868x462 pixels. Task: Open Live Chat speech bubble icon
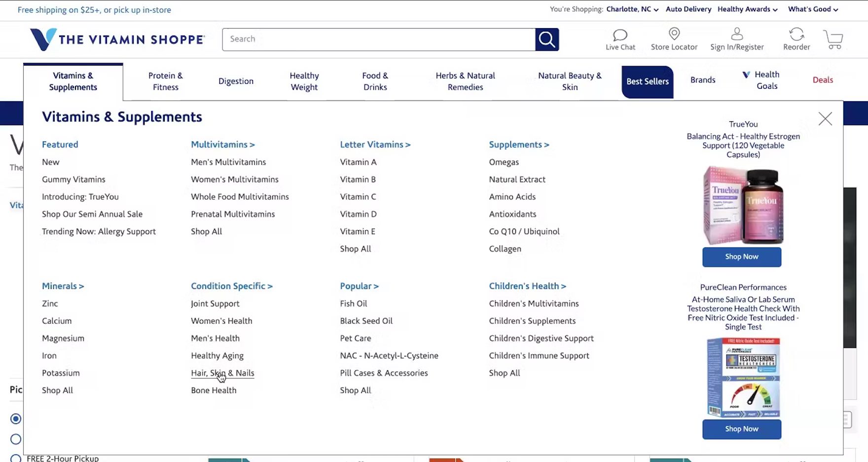(x=620, y=35)
